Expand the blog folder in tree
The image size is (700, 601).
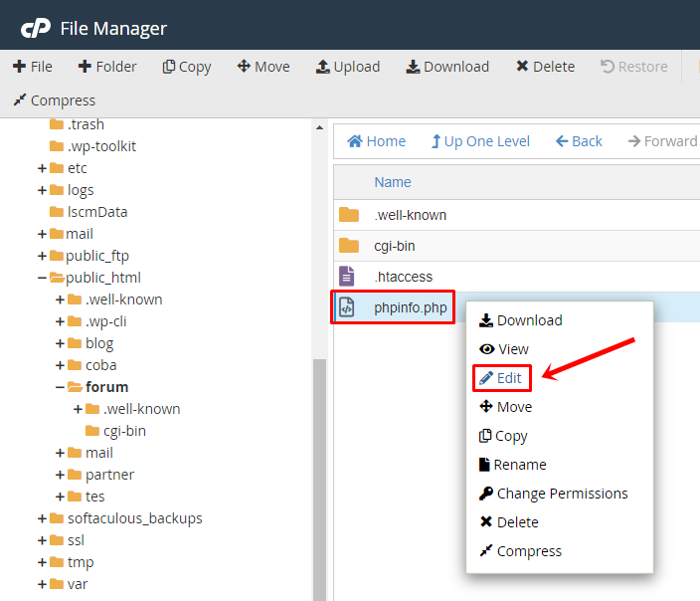pyautogui.click(x=60, y=343)
